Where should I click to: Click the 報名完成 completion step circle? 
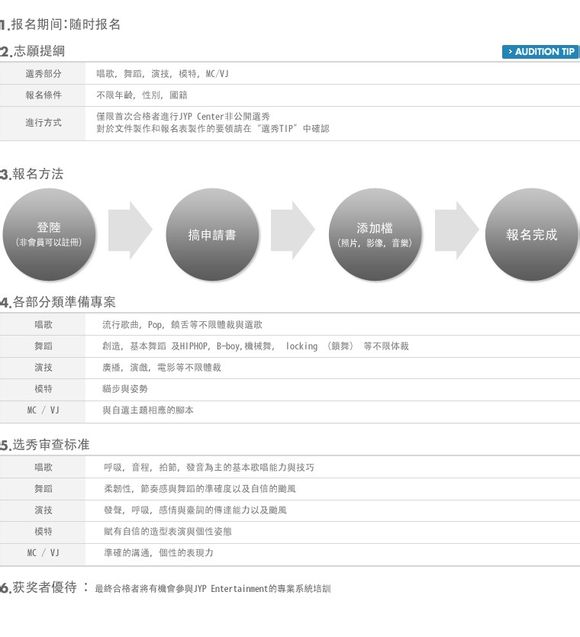tap(531, 234)
